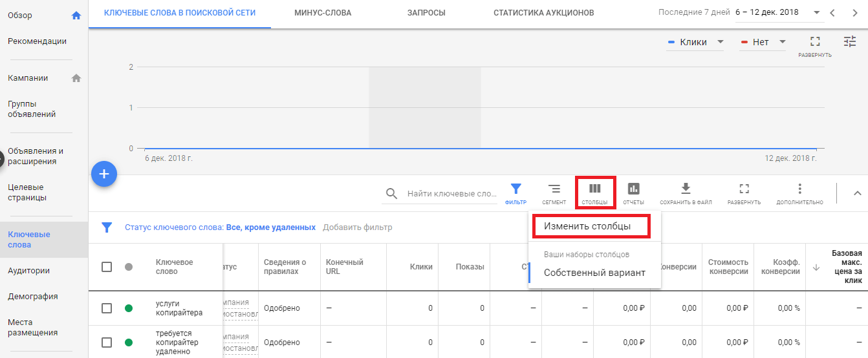This screenshot has width=868, height=358.
Task: Click the keyword search input field
Action: [451, 194]
